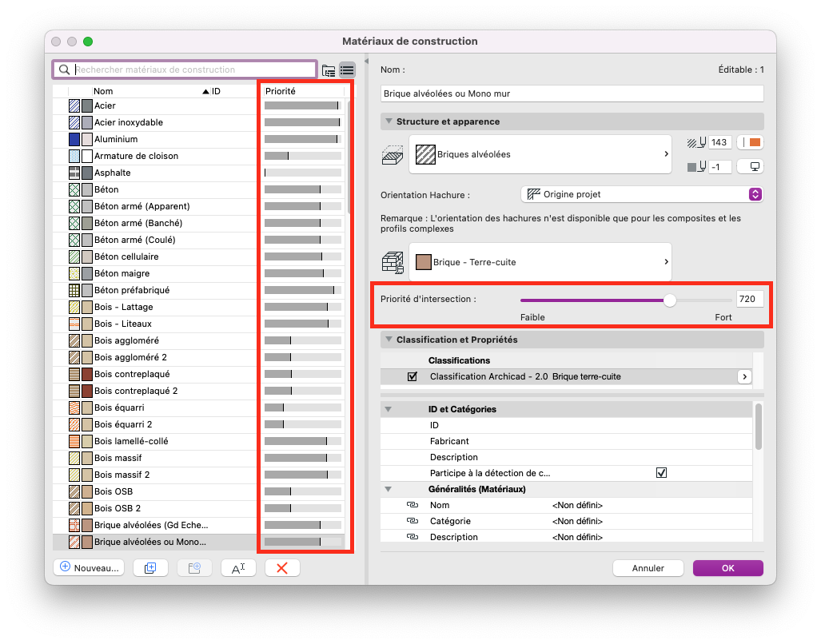
Task: Click the fill background pen icon
Action: click(x=696, y=167)
